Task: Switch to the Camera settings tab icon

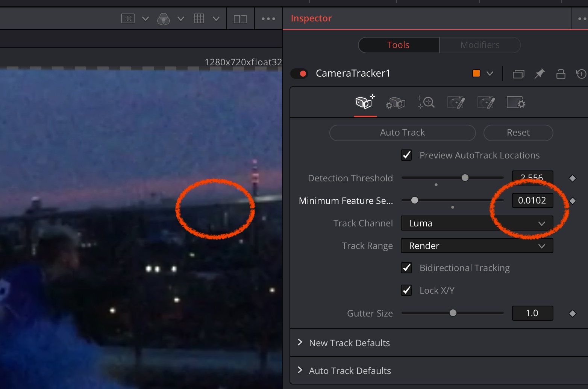Action: (x=395, y=103)
